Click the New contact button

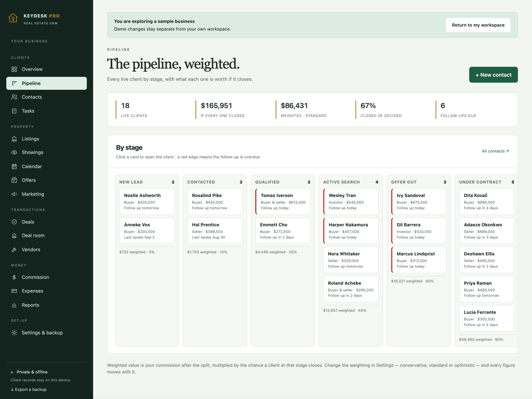(493, 75)
